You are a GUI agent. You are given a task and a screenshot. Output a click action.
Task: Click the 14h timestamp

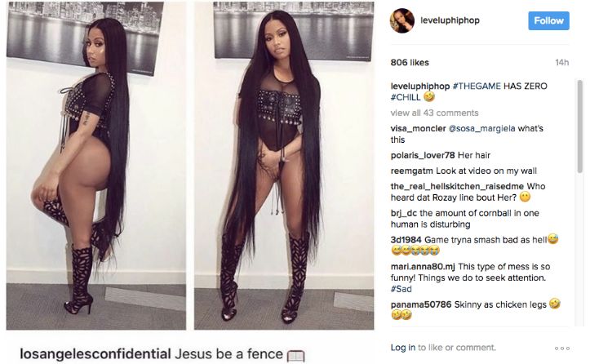click(562, 63)
